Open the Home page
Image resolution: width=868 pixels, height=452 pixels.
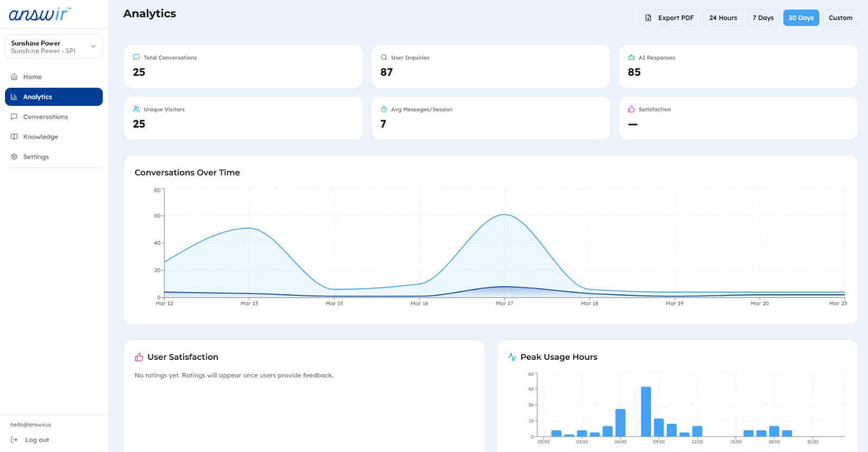pyautogui.click(x=33, y=77)
